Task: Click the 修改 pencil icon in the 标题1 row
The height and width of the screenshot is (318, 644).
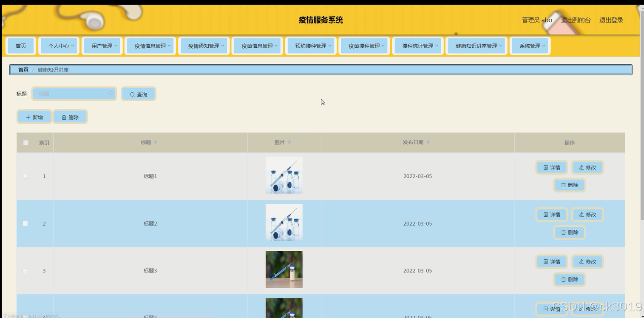Action: pos(582,168)
